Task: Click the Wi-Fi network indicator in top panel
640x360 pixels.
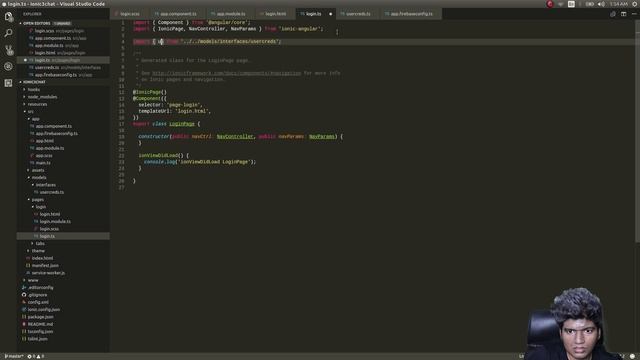Action: 560,4
